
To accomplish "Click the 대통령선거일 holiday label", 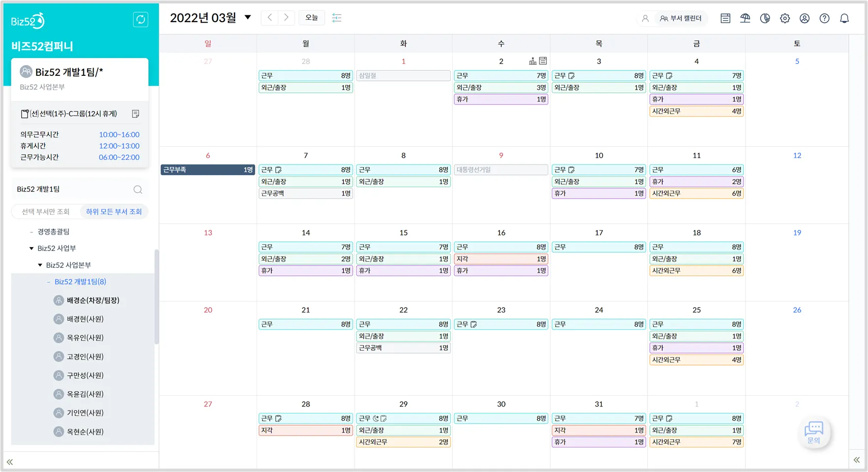I will tap(501, 170).
